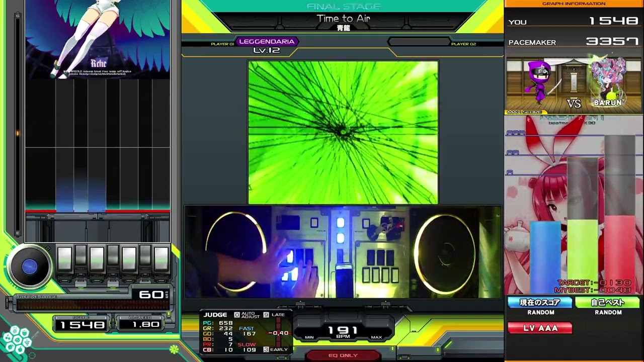
Task: Click the JUDGE panel heading
Action: (x=215, y=315)
